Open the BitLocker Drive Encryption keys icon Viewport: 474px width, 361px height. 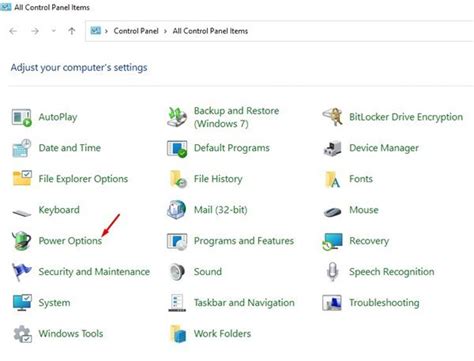[x=332, y=117]
